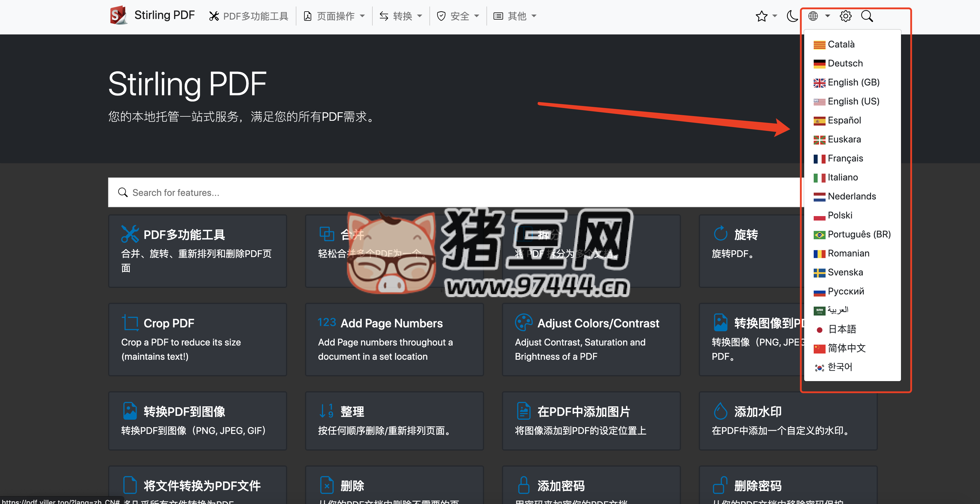
Task: Click the globe language icon
Action: 813,16
